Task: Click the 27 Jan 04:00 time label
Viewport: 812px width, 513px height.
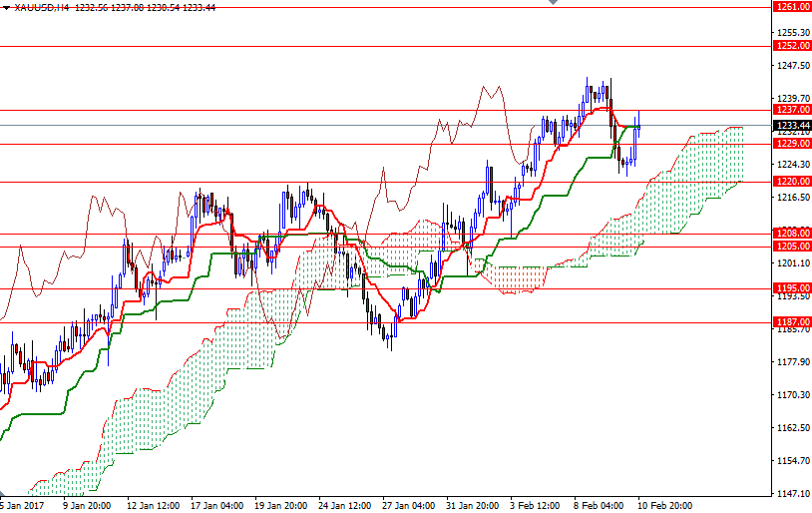Action: coord(409,505)
